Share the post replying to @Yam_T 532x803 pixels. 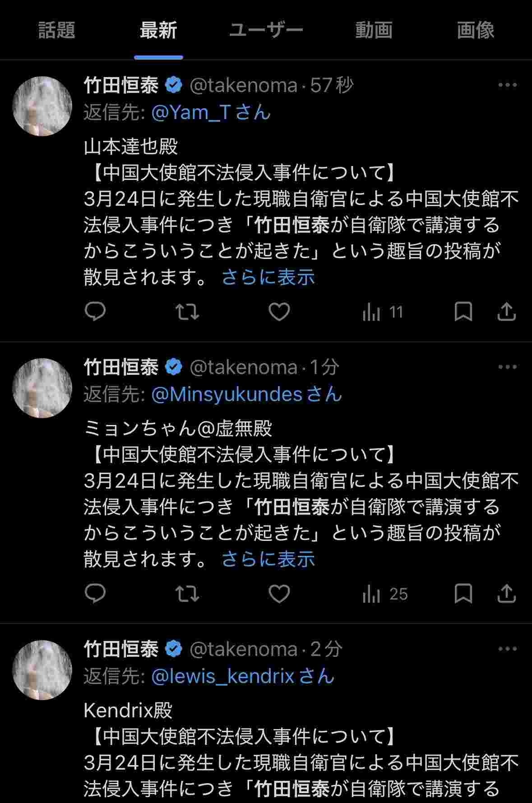point(506,311)
